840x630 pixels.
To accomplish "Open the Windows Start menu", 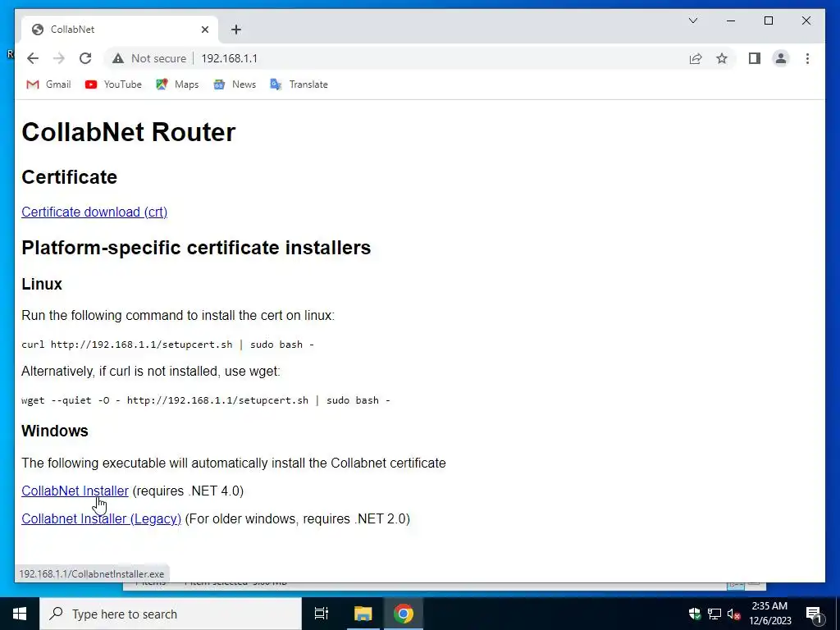I will (20, 614).
